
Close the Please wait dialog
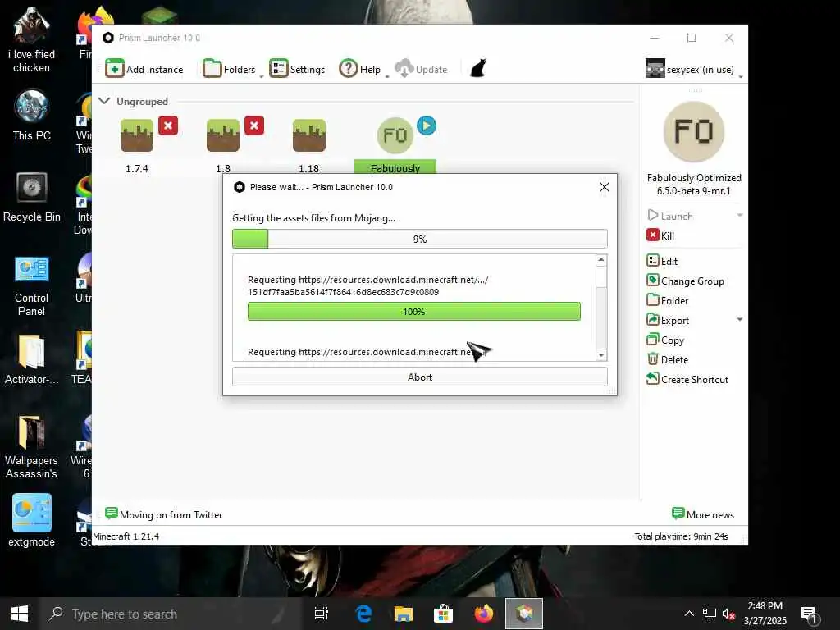(605, 187)
